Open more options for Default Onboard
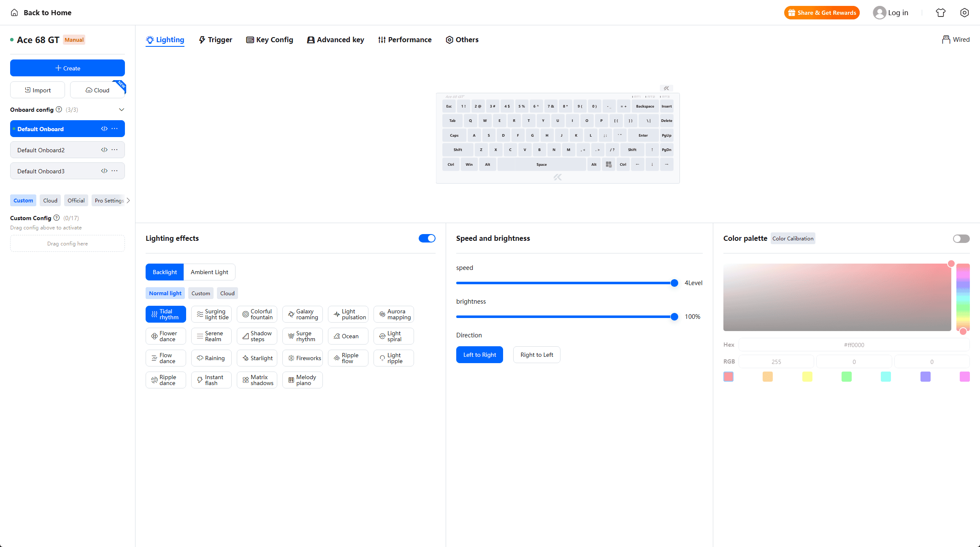 tap(114, 129)
